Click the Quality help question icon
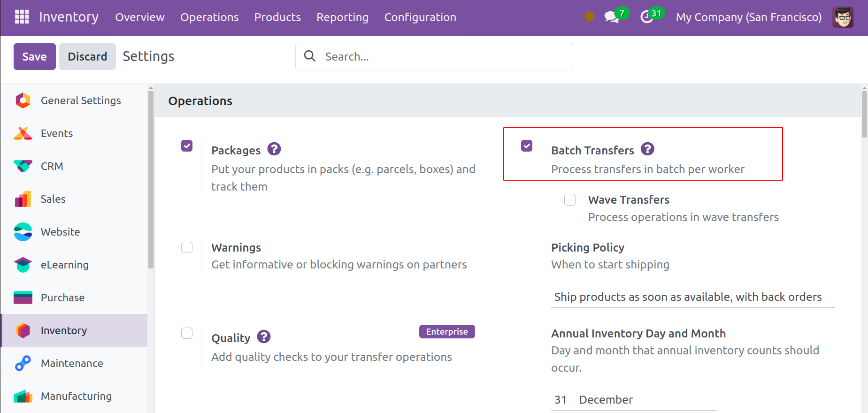This screenshot has width=868, height=413. tap(264, 337)
